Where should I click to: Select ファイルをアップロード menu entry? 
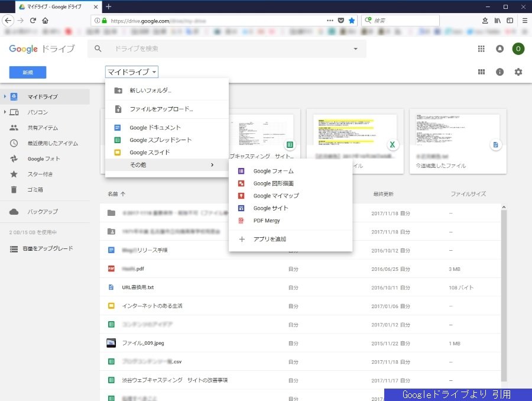(x=167, y=109)
